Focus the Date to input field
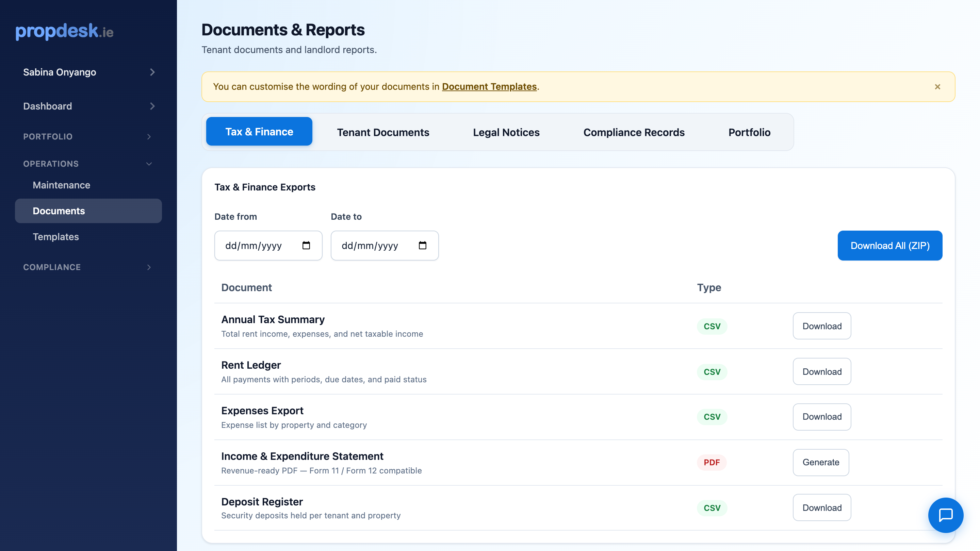 point(385,246)
